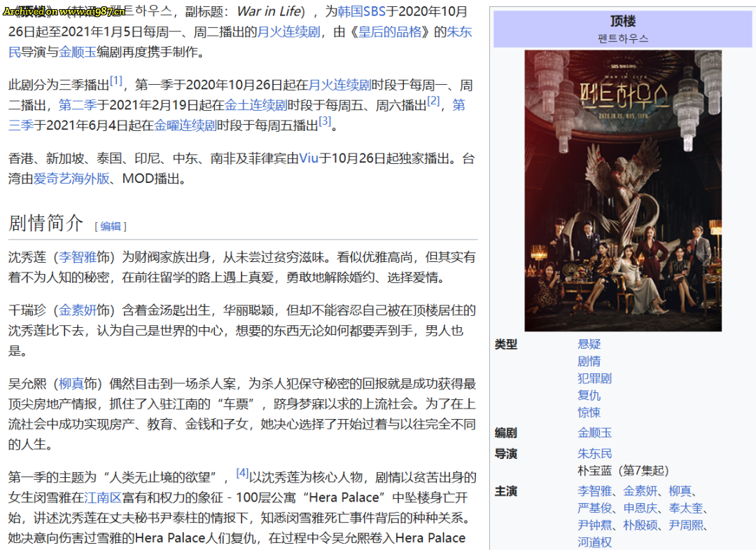Viewport: 756px width, 550px height.
Task: Open 李智雅 in the infobox cast list
Action: (x=594, y=491)
